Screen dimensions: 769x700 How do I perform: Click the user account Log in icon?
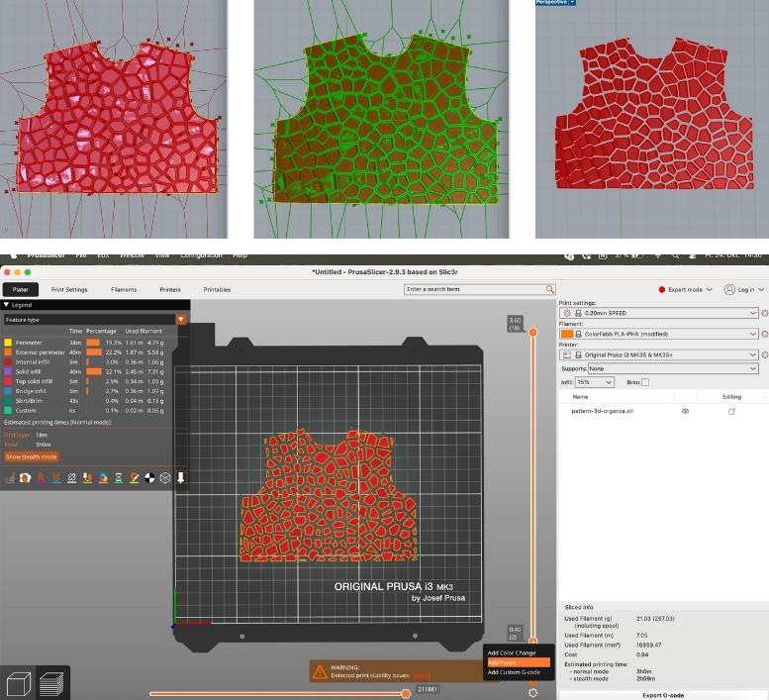(729, 289)
